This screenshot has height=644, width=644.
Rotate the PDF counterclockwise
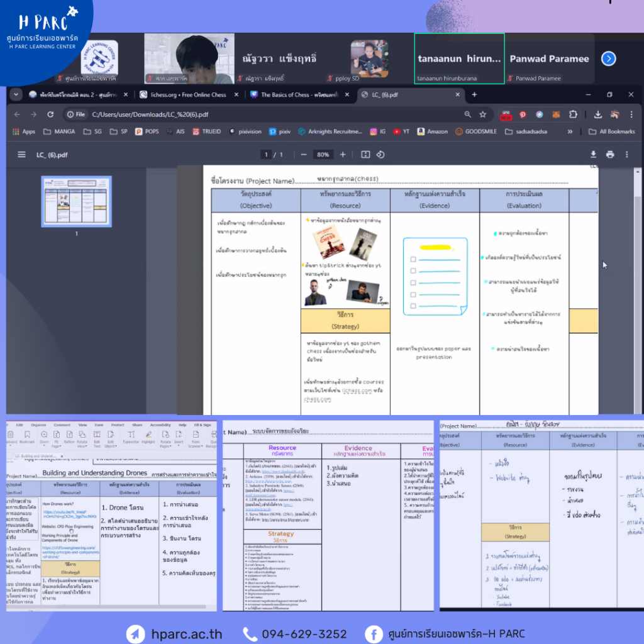pos(380,155)
